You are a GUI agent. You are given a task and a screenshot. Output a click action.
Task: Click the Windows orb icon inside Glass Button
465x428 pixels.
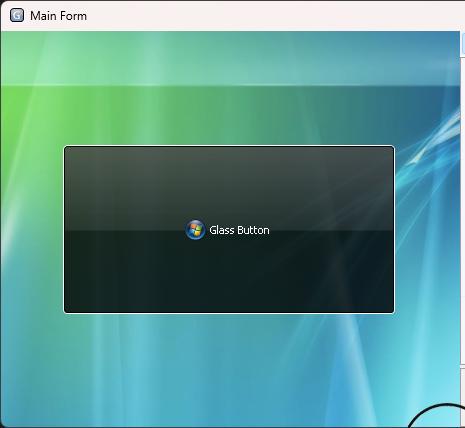pyautogui.click(x=195, y=230)
